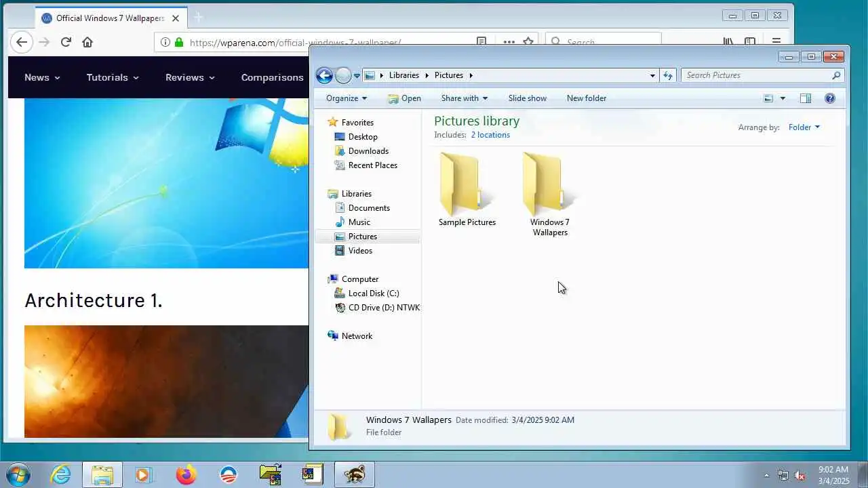Click the Firefox forward button
This screenshot has width=868, height=488.
(44, 42)
